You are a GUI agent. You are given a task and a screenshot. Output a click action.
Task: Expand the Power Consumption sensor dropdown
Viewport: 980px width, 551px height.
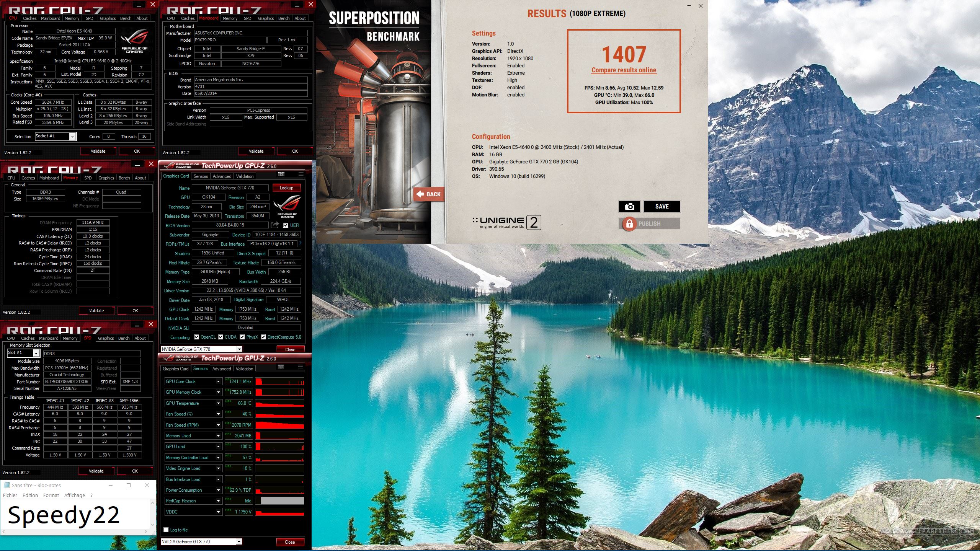(218, 490)
